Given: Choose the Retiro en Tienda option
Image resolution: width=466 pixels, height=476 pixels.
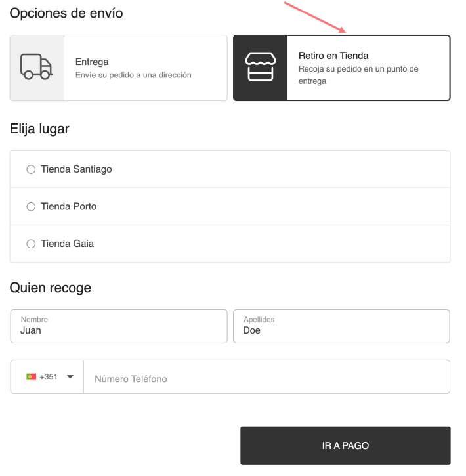Looking at the screenshot, I should (x=341, y=68).
